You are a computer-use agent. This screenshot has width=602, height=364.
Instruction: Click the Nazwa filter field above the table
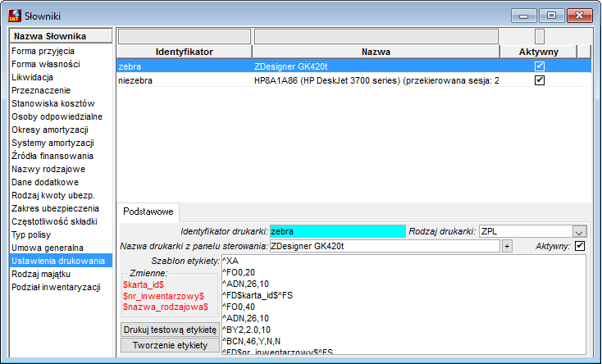pos(376,36)
